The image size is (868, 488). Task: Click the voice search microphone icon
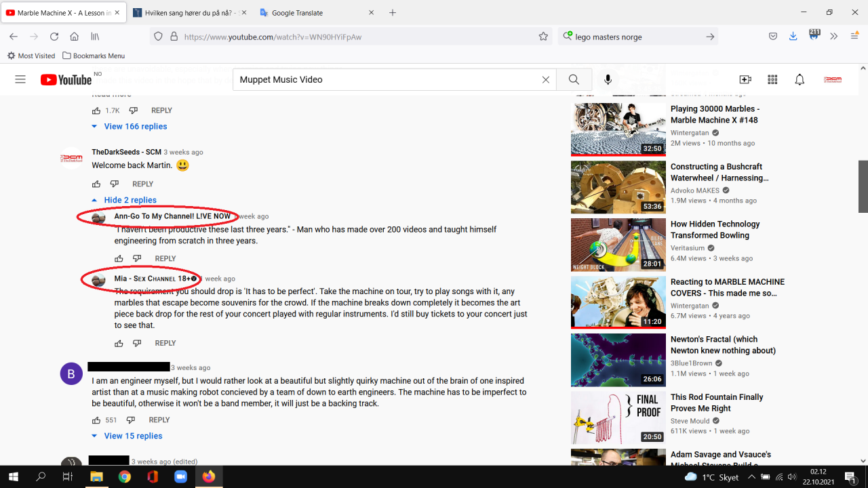pos(608,79)
